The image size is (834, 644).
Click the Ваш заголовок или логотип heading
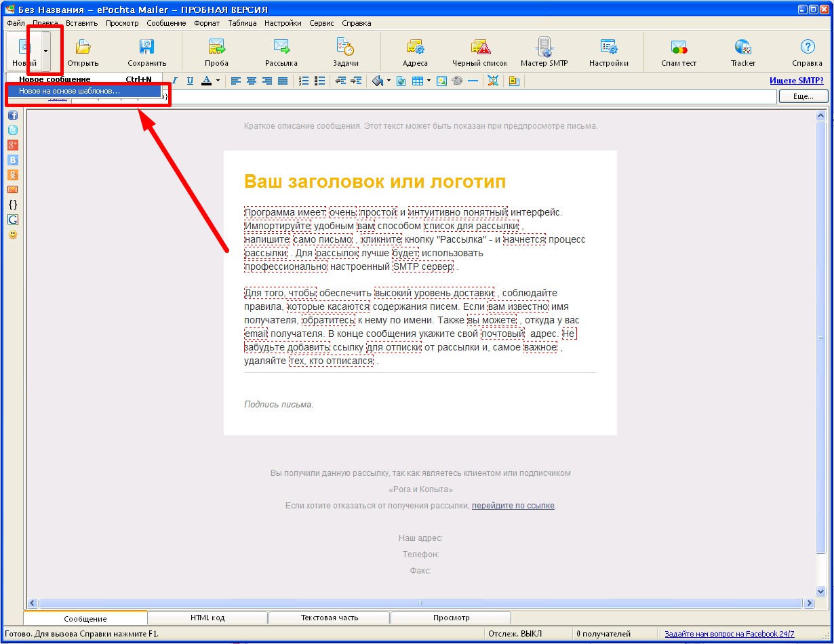coord(375,182)
